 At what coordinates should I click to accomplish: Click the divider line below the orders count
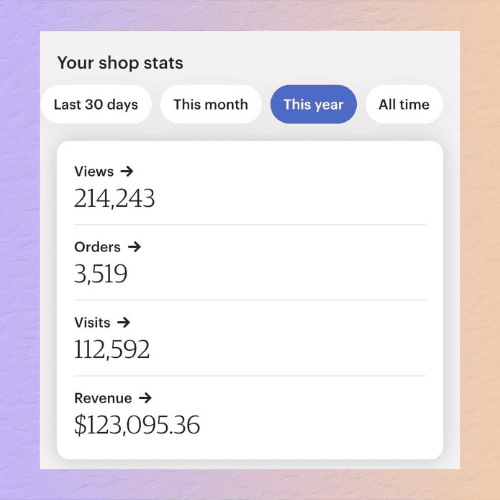(250, 300)
